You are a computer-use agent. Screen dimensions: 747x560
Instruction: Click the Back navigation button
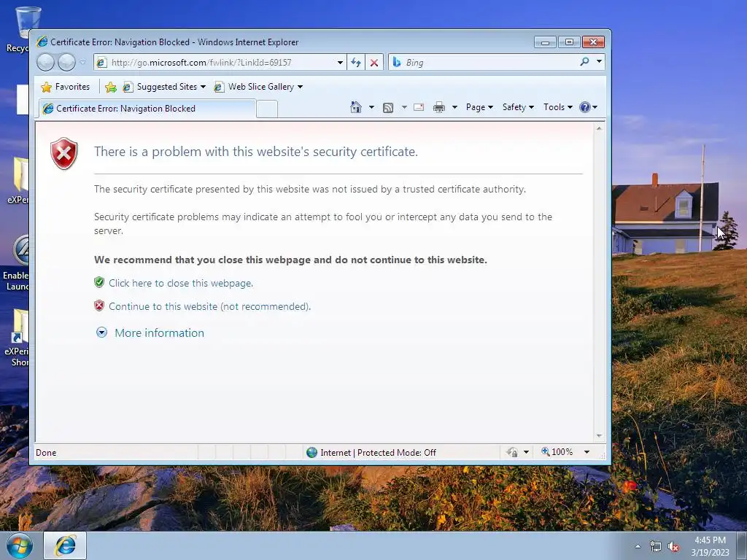[x=45, y=63]
